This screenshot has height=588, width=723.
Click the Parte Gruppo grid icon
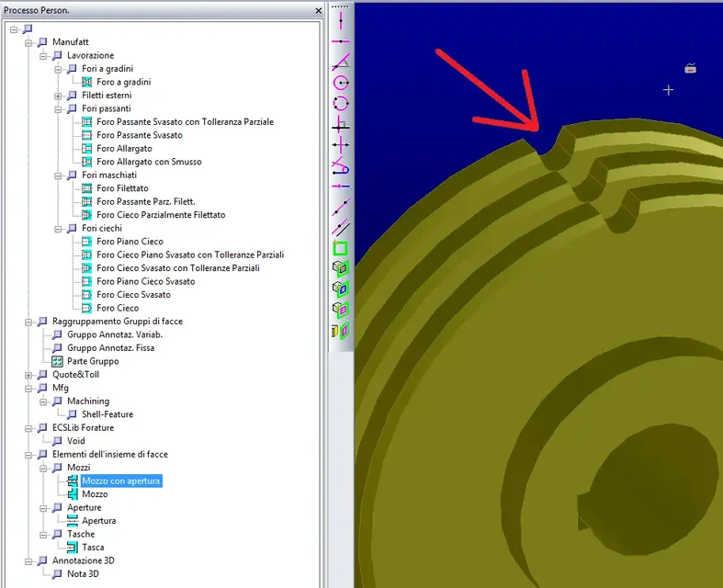[x=57, y=361]
